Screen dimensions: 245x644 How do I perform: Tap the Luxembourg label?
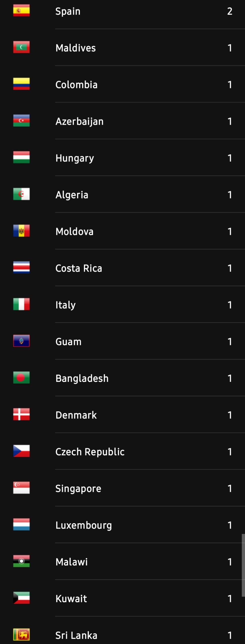click(84, 525)
